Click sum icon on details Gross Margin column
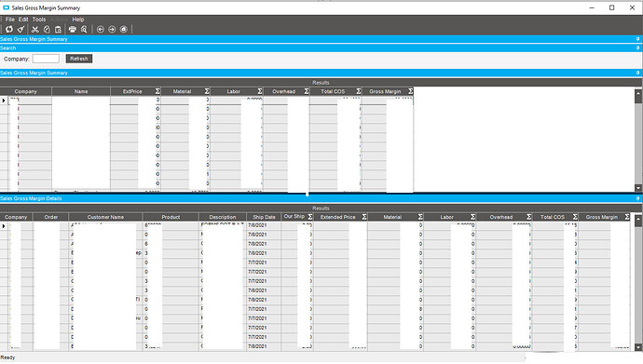This screenshot has width=643, height=364. pos(627,217)
